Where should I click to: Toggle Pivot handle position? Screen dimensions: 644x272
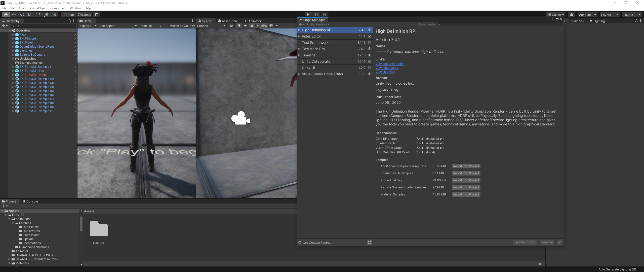tap(68, 15)
